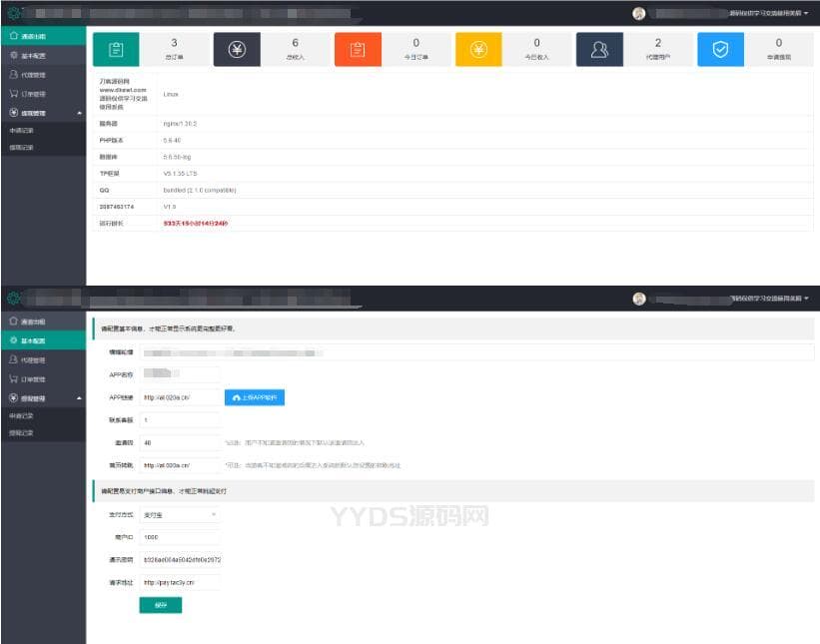Open the payment method dropdown showing 支付宝
Screen dimensions: 820x644
pyautogui.click(x=180, y=515)
